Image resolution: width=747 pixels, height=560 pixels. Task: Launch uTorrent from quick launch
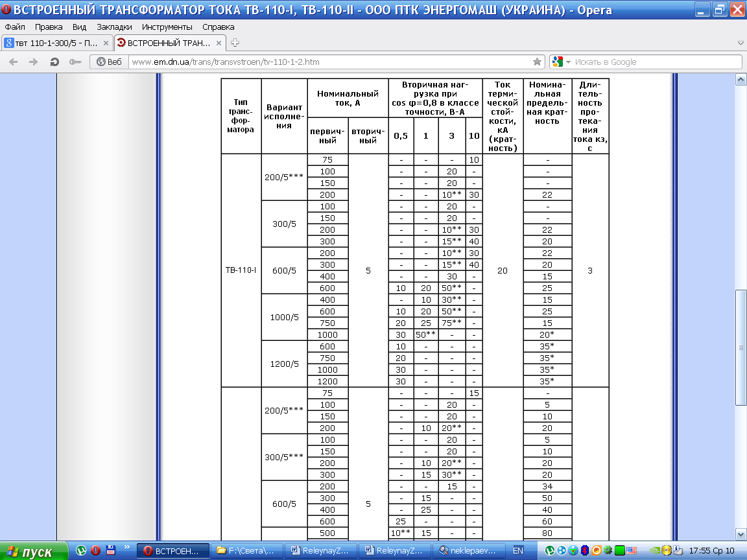point(81,550)
